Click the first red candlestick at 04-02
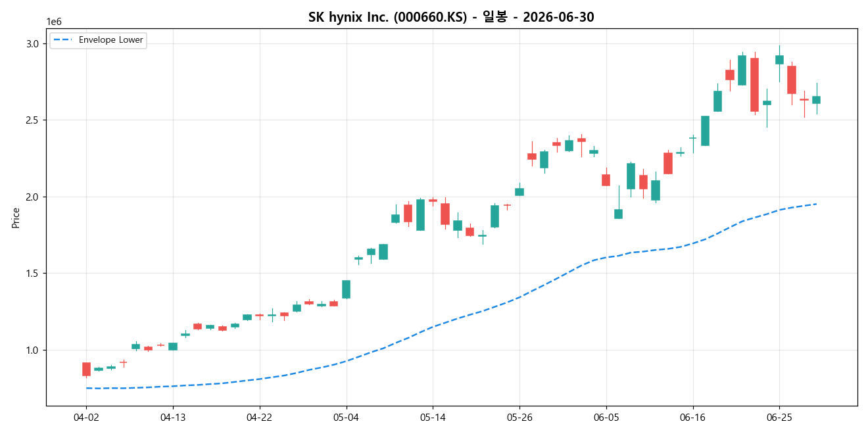Viewport: 868px width, 434px height. pyautogui.click(x=86, y=369)
